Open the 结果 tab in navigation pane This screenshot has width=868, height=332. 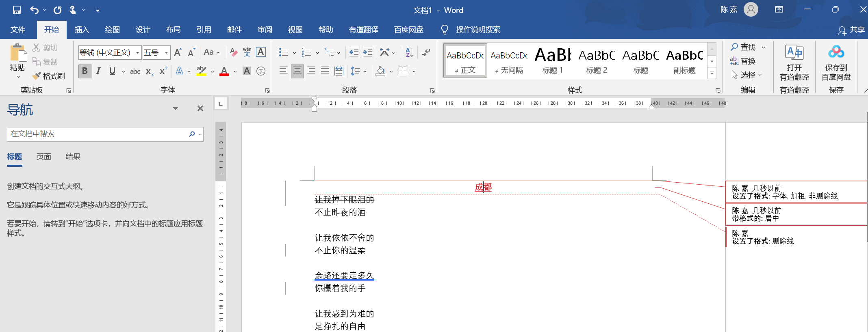click(73, 157)
